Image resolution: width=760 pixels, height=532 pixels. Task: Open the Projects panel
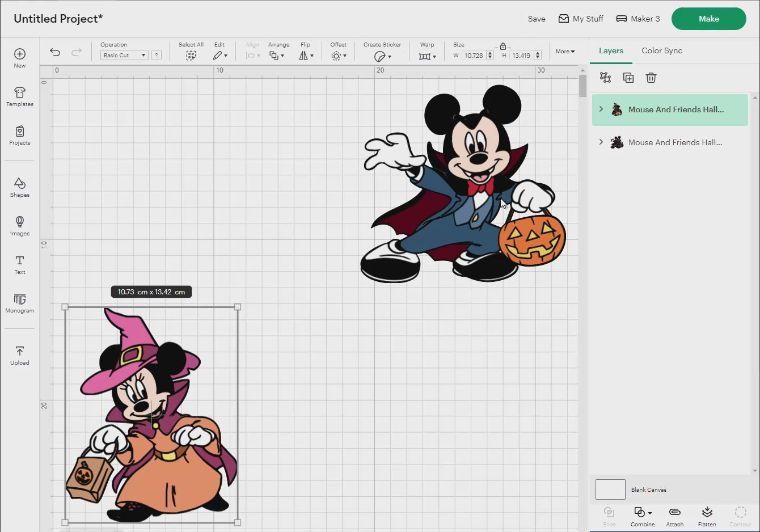click(x=20, y=135)
